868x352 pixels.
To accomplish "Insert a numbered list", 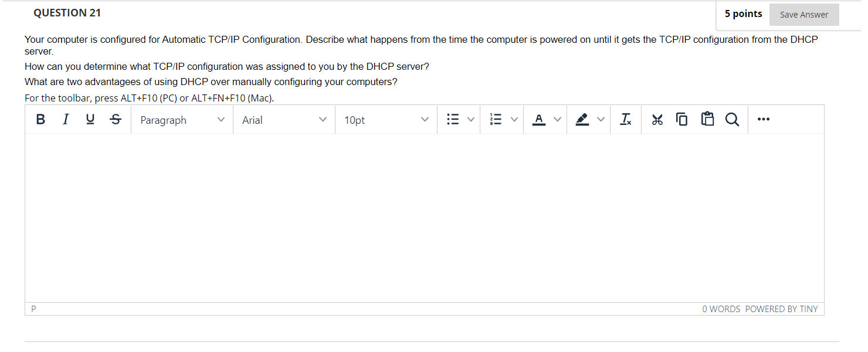I will point(496,120).
